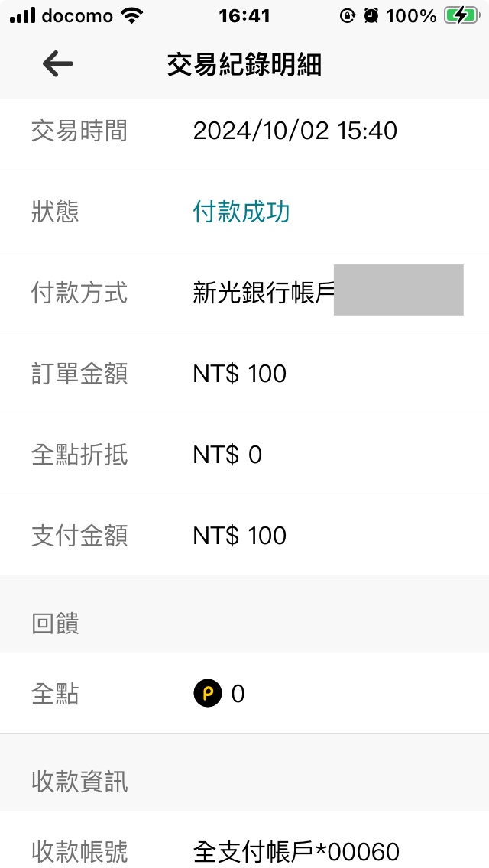Tap the alarm clock status icon

(371, 15)
